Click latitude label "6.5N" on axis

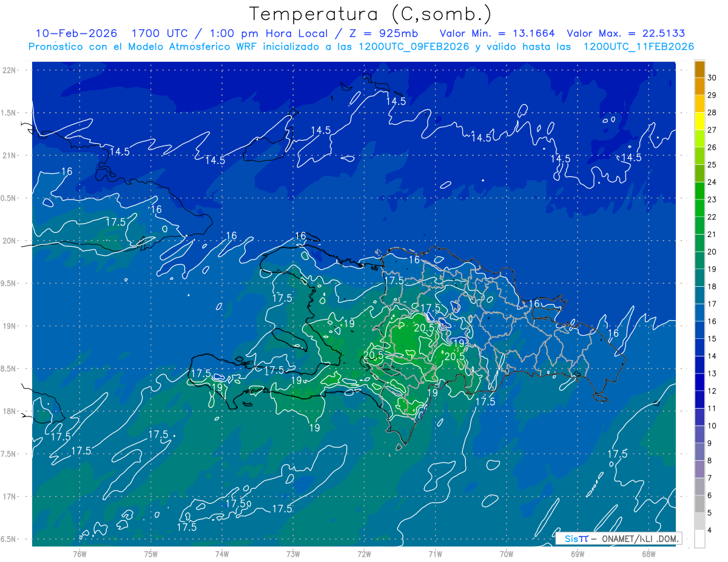(x=9, y=540)
